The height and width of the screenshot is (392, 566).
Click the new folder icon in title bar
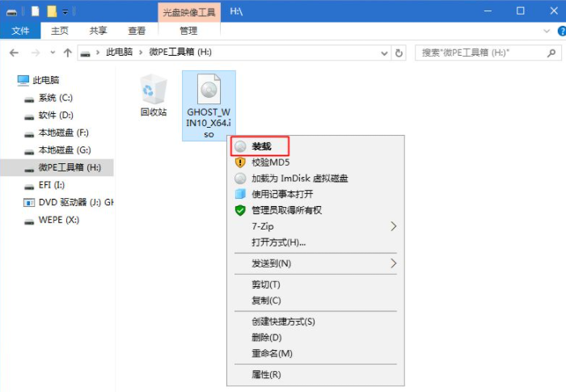pyautogui.click(x=51, y=11)
